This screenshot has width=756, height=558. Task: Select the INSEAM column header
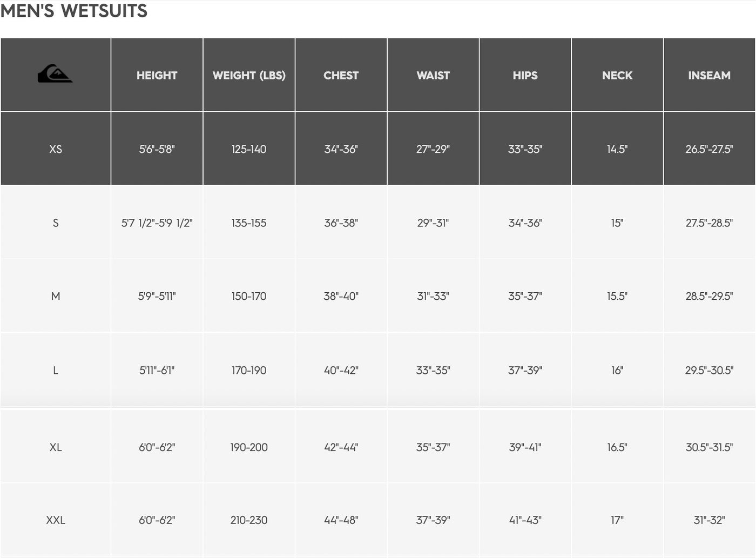tap(709, 76)
